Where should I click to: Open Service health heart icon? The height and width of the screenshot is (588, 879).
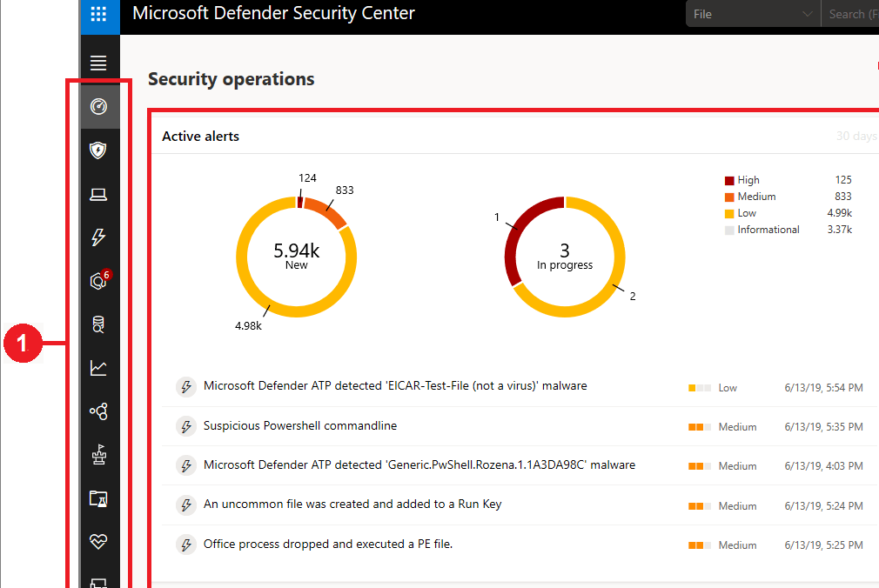coord(98,542)
